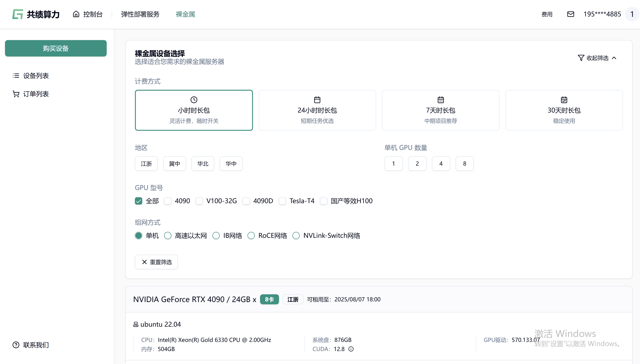Open the 费用 menu item
The image size is (640, 364).
click(547, 14)
